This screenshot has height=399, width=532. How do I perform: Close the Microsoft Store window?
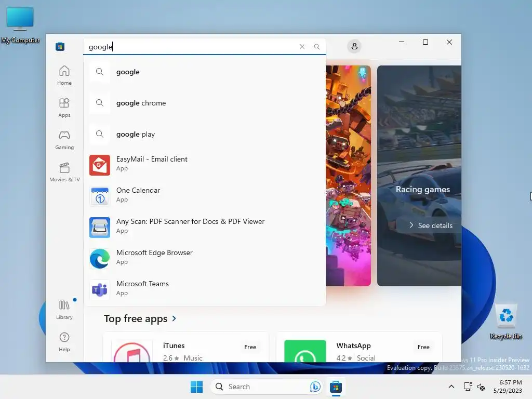pyautogui.click(x=449, y=42)
